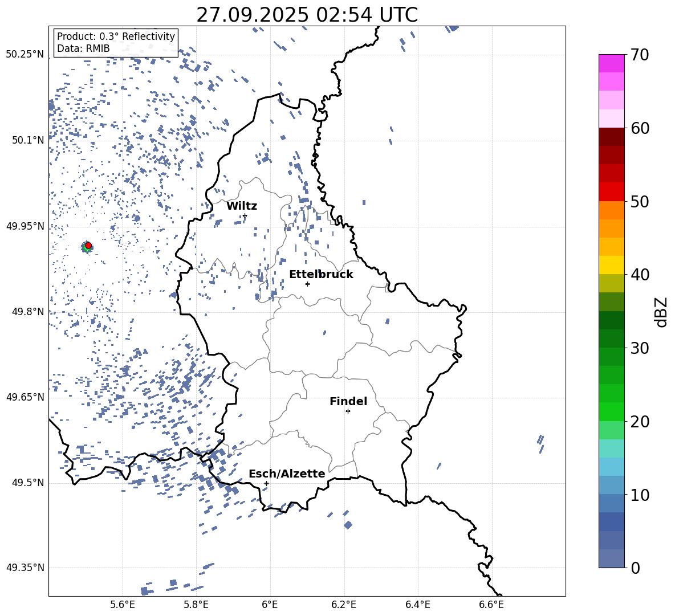675x616 pixels.
Task: Click the colorbar 20 tick label
Action: click(x=640, y=422)
